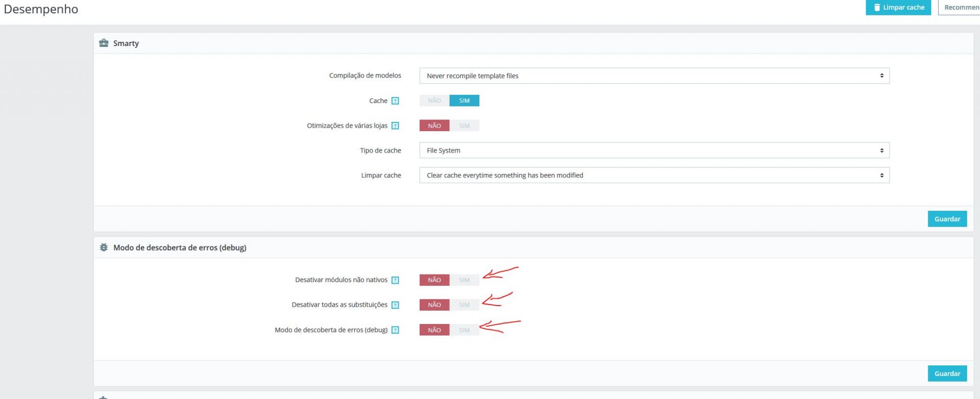Click Guardar in the debug panel
Viewport: 980px width, 399px height.
[947, 373]
